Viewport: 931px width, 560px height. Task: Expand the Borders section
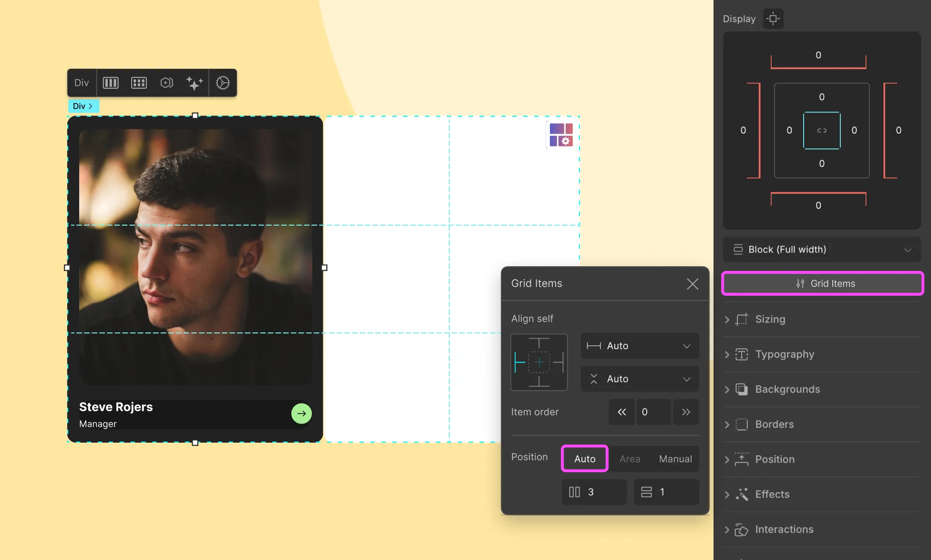click(x=822, y=424)
